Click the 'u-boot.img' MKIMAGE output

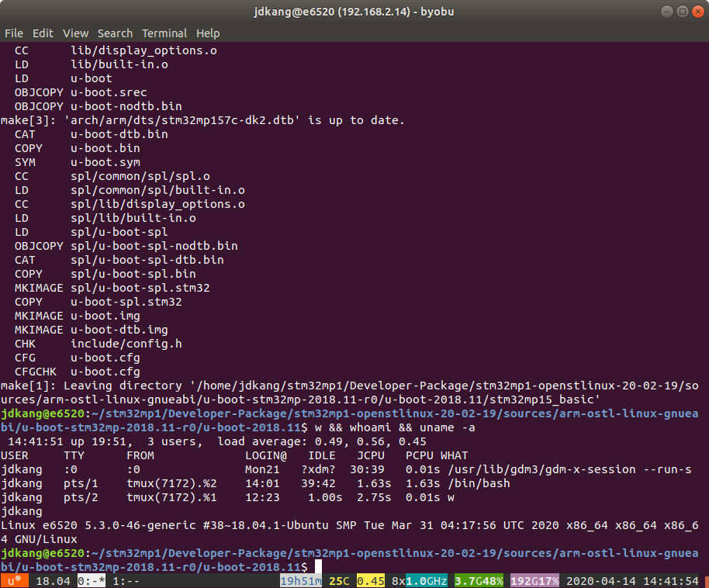click(105, 316)
